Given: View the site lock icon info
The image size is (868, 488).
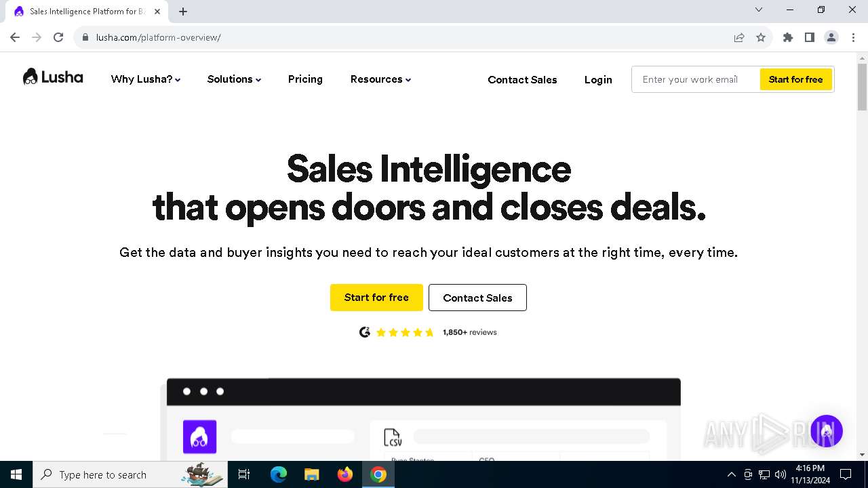Looking at the screenshot, I should tap(85, 37).
